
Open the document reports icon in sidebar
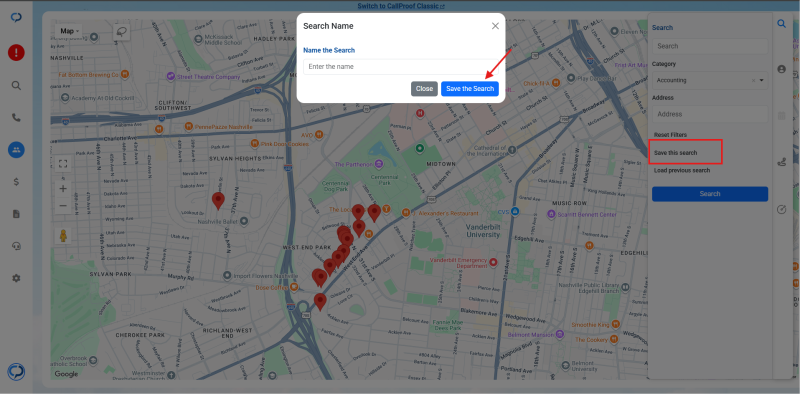(16, 214)
